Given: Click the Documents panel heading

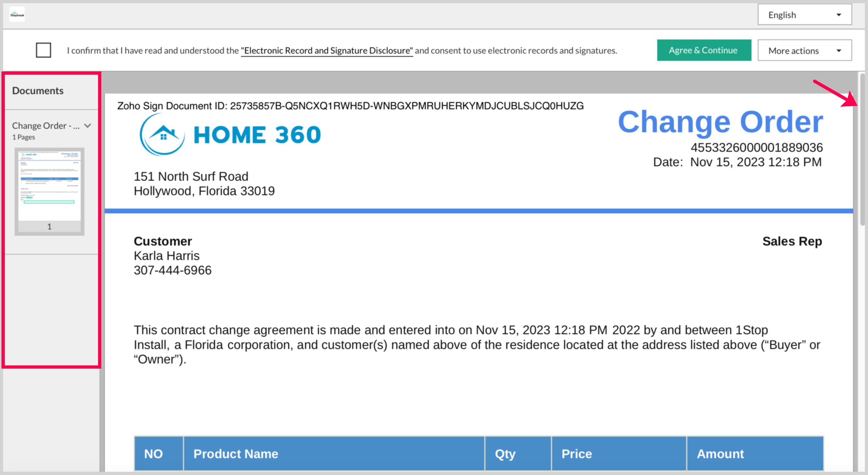Looking at the screenshot, I should [38, 91].
